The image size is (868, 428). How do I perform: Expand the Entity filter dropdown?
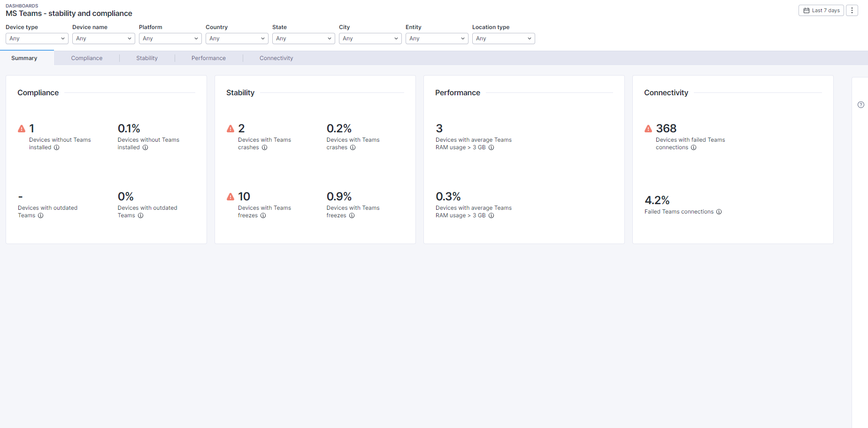pos(437,38)
